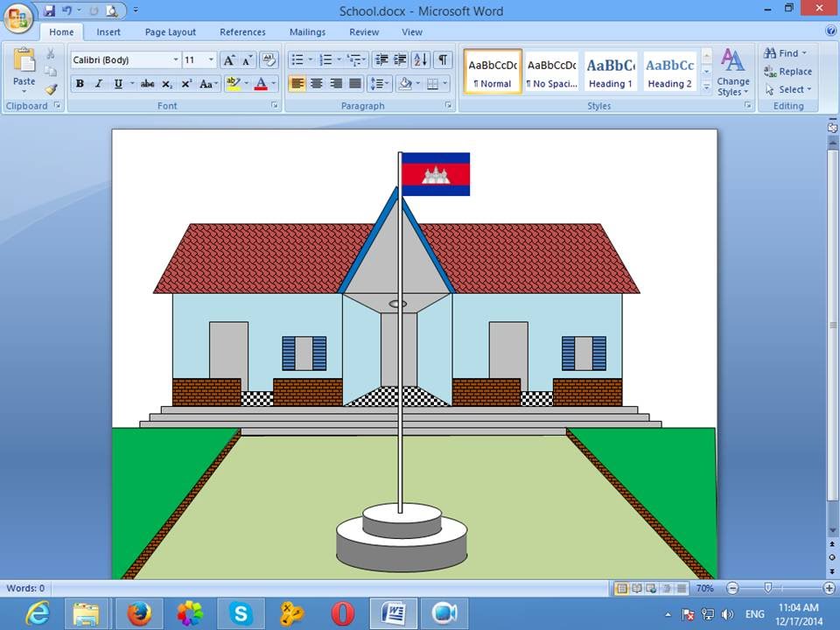Switch to the Mailings ribbon tab
Screen dimensions: 840x630
point(307,31)
